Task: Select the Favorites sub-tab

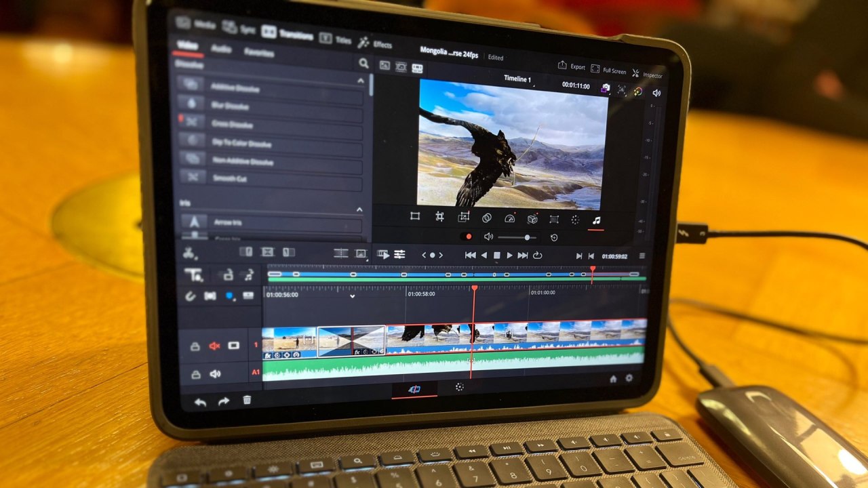Action: click(258, 52)
